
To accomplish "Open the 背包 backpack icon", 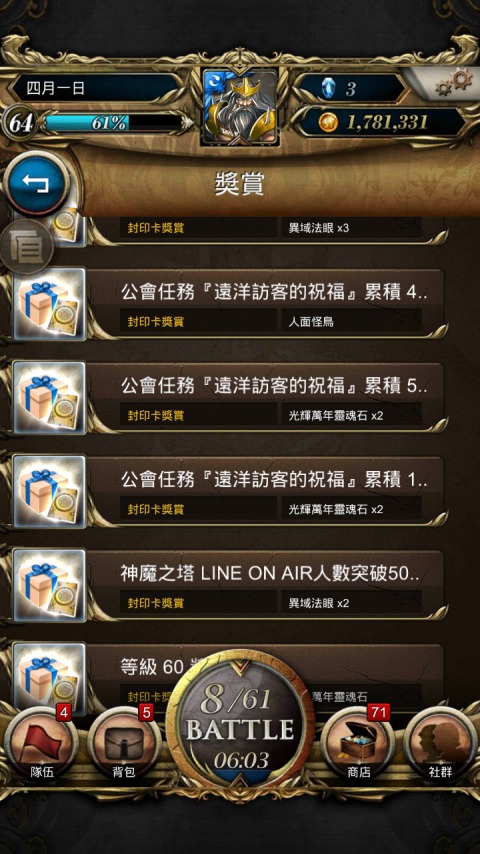I will click(x=124, y=744).
